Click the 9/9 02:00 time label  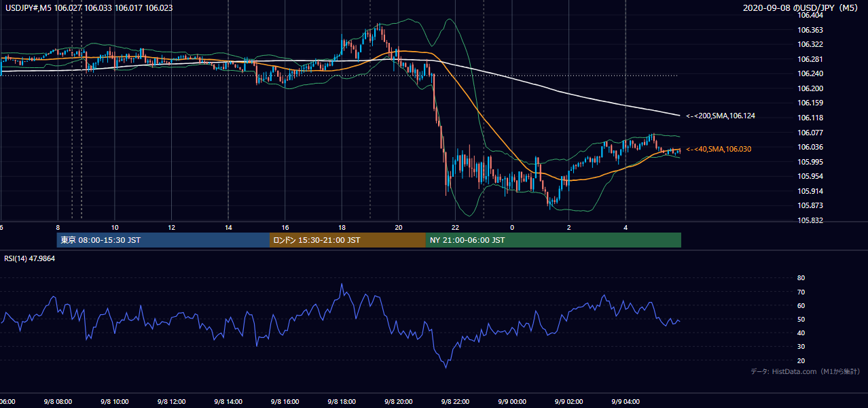pyautogui.click(x=569, y=401)
